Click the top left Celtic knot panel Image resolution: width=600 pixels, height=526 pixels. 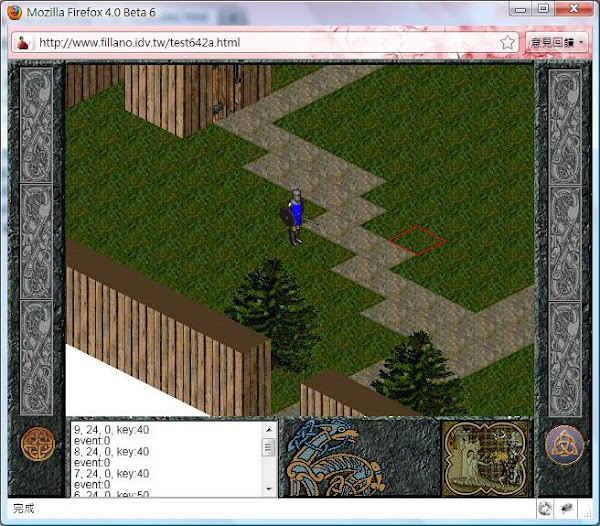(36, 125)
